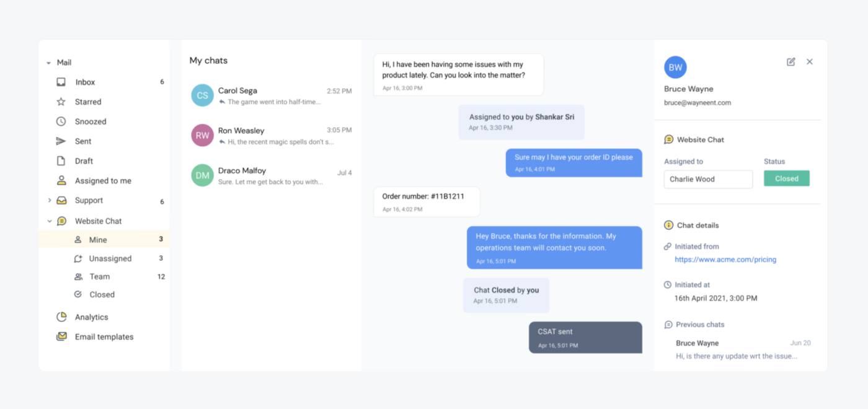The height and width of the screenshot is (409, 868).
Task: Open the Inbox folder icon
Action: [x=61, y=82]
